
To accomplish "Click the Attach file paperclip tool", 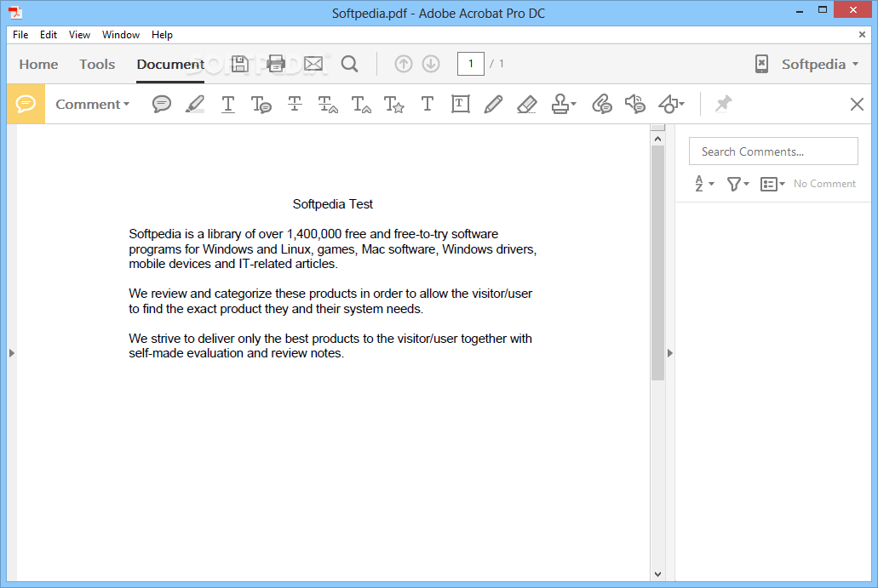I will tap(602, 104).
